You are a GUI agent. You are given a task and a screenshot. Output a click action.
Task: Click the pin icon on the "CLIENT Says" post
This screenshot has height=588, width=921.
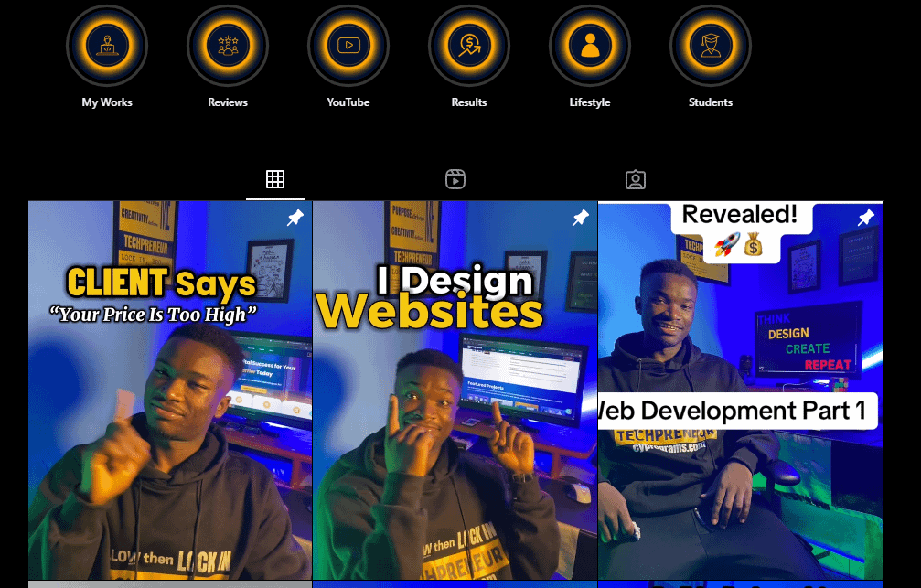click(295, 218)
